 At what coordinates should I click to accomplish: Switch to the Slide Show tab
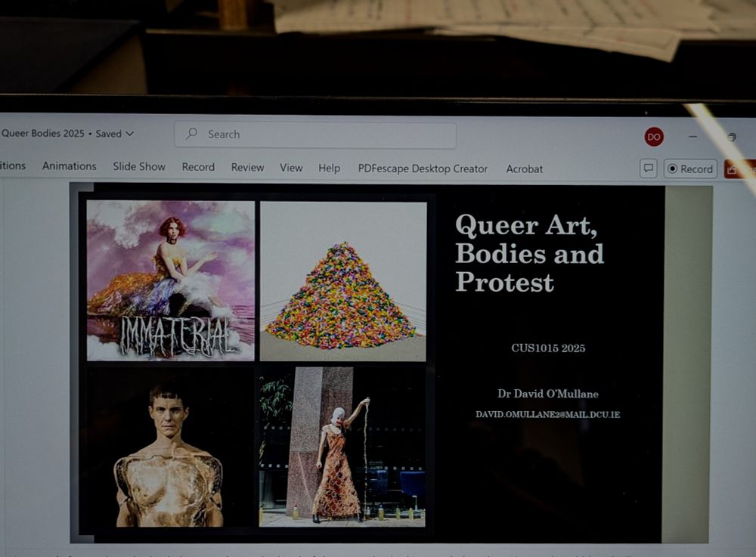point(139,167)
